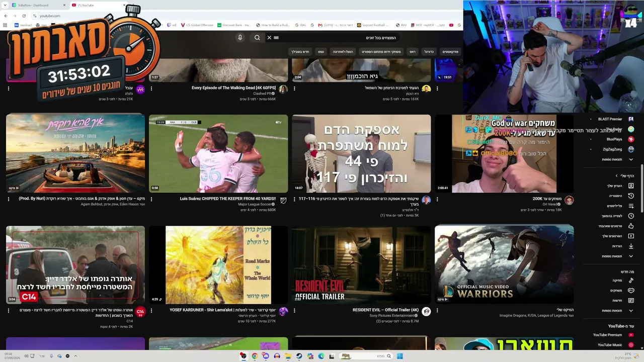Screen dimensions: 644x362
Task: Start voice search with the microphone icon
Action: tap(240, 38)
